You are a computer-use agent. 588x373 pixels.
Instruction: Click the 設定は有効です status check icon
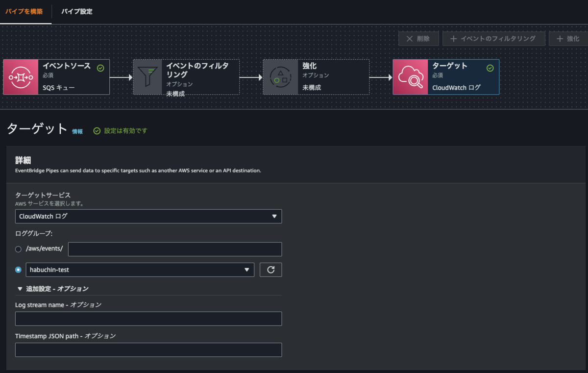(97, 131)
